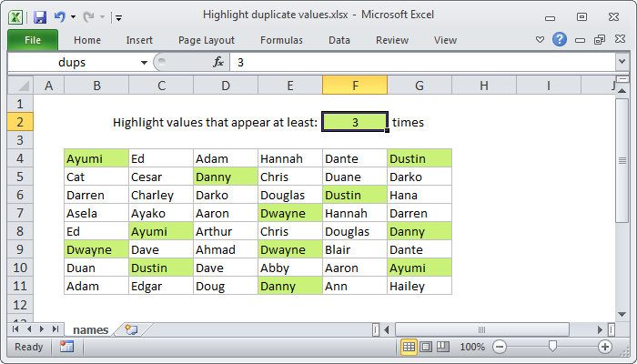Click the green File button
The image size is (637, 364).
click(33, 40)
